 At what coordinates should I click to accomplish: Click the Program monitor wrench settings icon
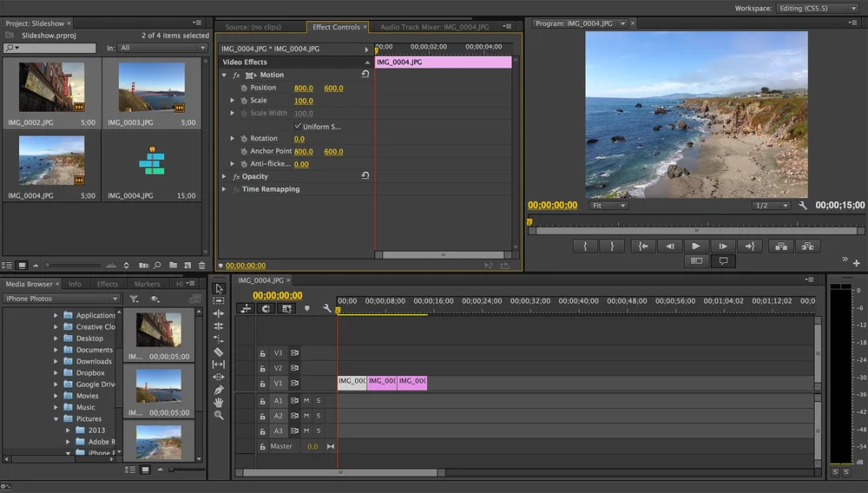803,206
